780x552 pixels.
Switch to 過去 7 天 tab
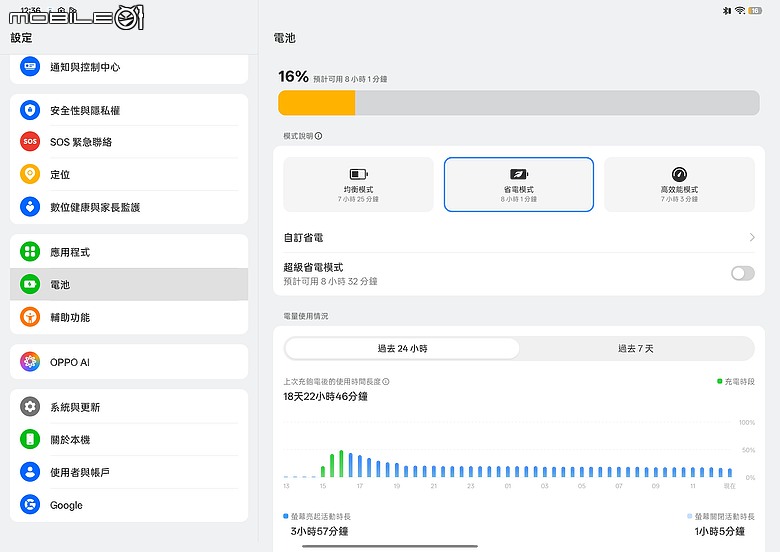click(x=636, y=348)
